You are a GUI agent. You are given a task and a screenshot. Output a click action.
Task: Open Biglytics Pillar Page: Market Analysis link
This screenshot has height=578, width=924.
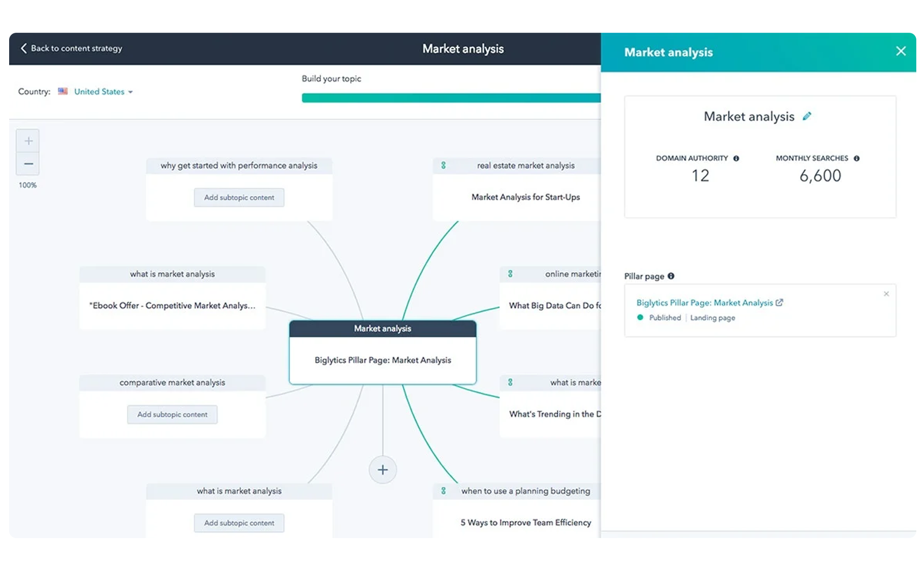tap(704, 302)
